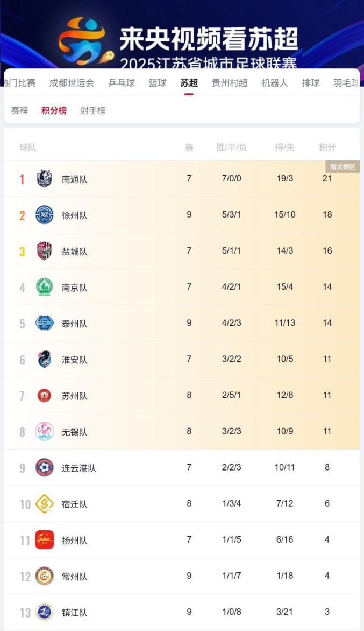Click the 淮安队 team name
This screenshot has width=364, height=631.
click(x=74, y=359)
